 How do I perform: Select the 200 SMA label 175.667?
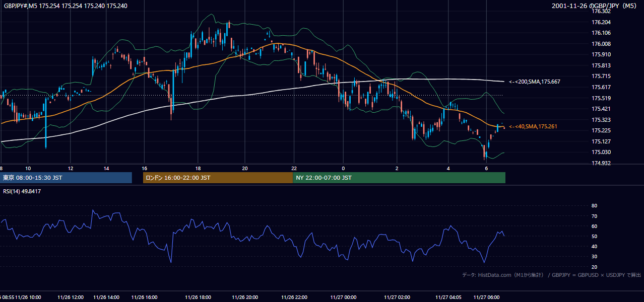[535, 82]
